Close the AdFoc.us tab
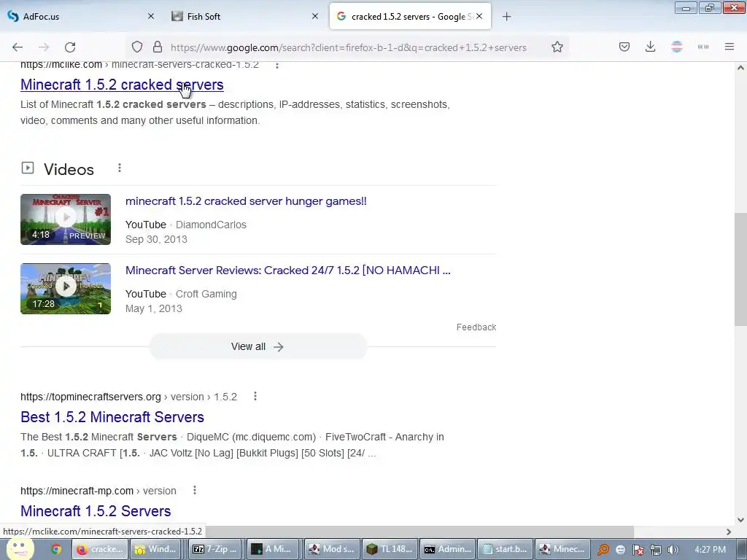747x560 pixels. tap(151, 16)
